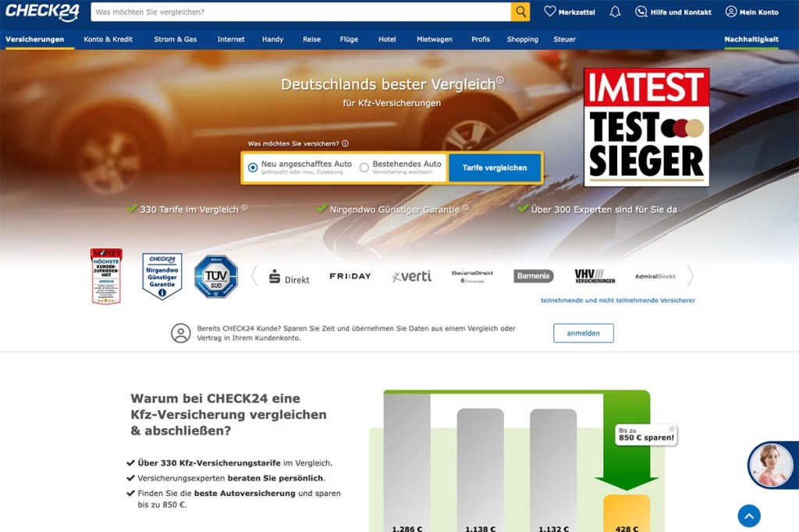The height and width of the screenshot is (532, 799).
Task: Click the VHV Versicherungen logo
Action: (x=595, y=276)
